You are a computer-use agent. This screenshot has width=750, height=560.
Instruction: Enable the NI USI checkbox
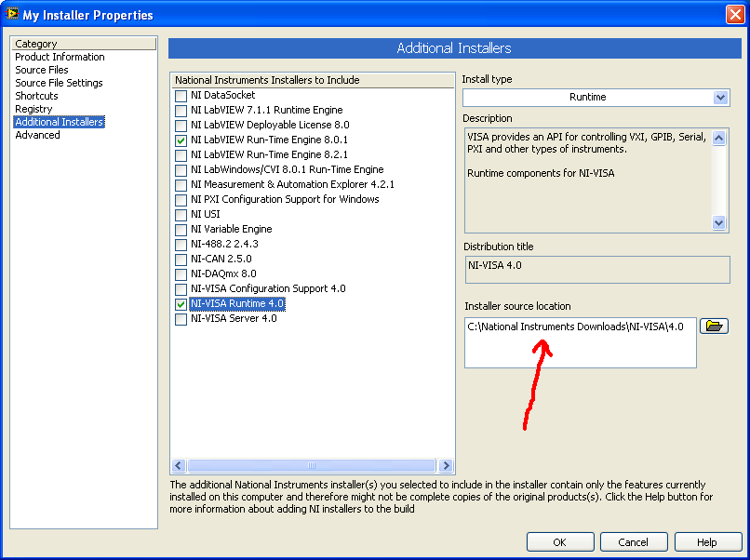click(x=181, y=214)
